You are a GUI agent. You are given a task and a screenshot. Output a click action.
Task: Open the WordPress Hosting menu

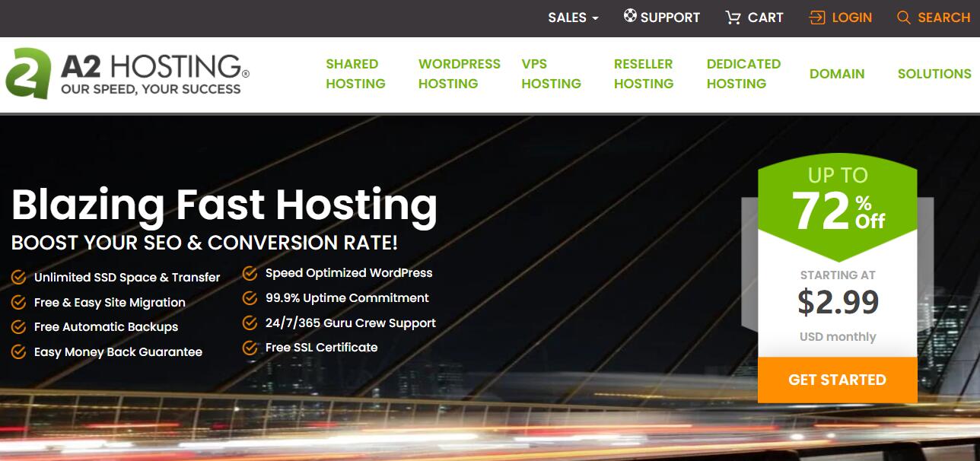point(460,74)
